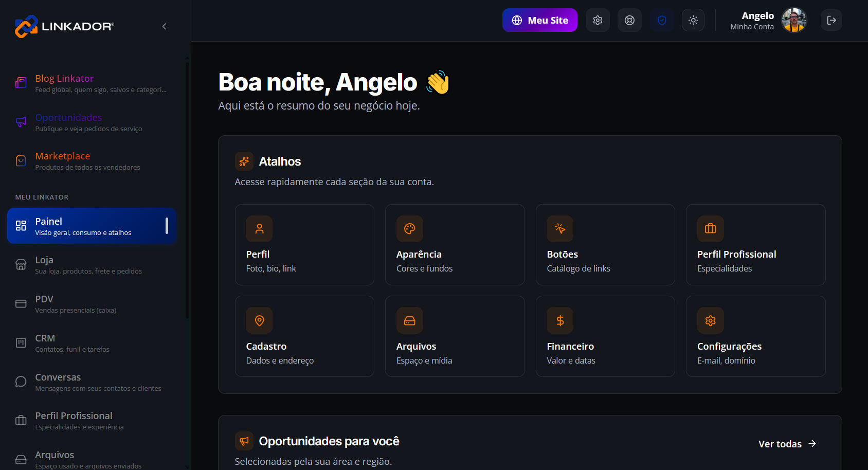Toggle light theme with sun icon
This screenshot has width=868, height=470.
(x=693, y=20)
